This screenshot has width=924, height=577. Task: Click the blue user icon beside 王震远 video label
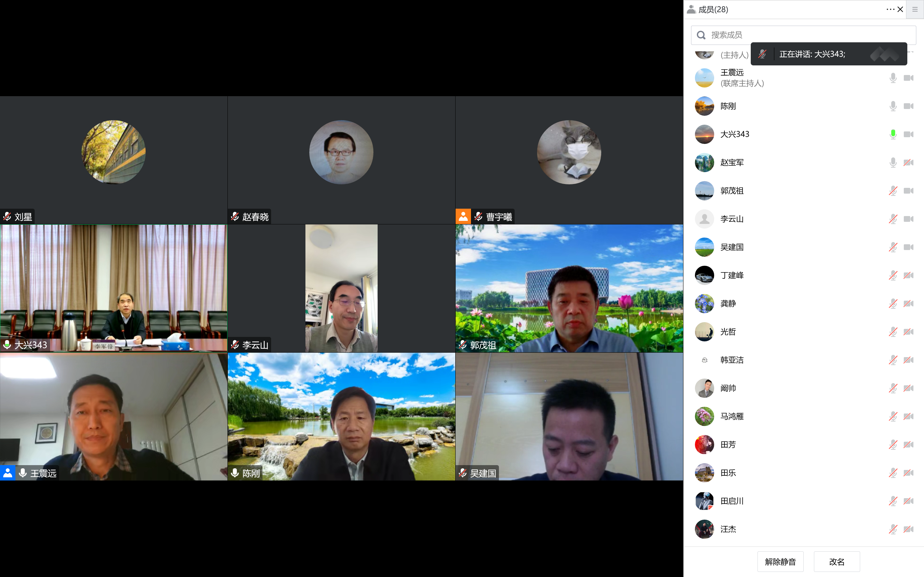8,473
